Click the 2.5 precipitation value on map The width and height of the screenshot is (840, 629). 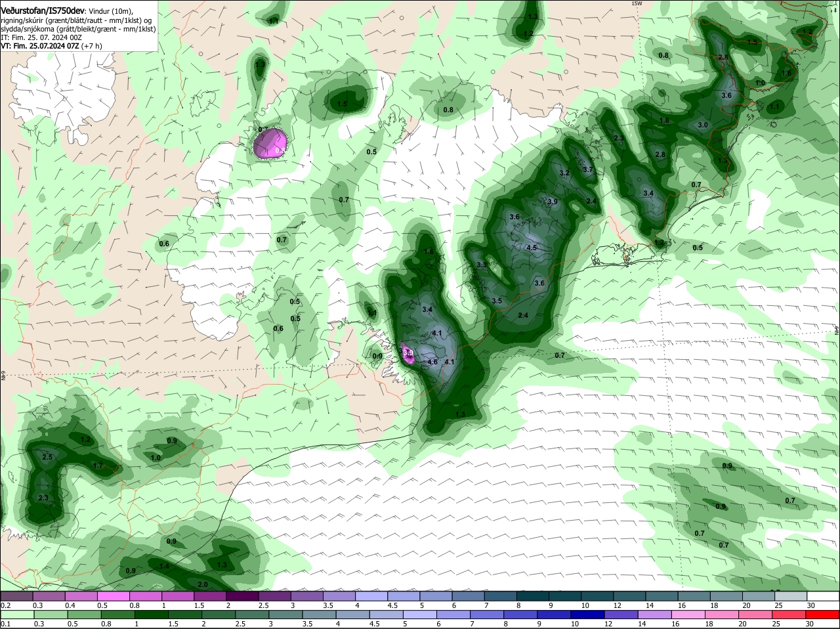[x=47, y=457]
